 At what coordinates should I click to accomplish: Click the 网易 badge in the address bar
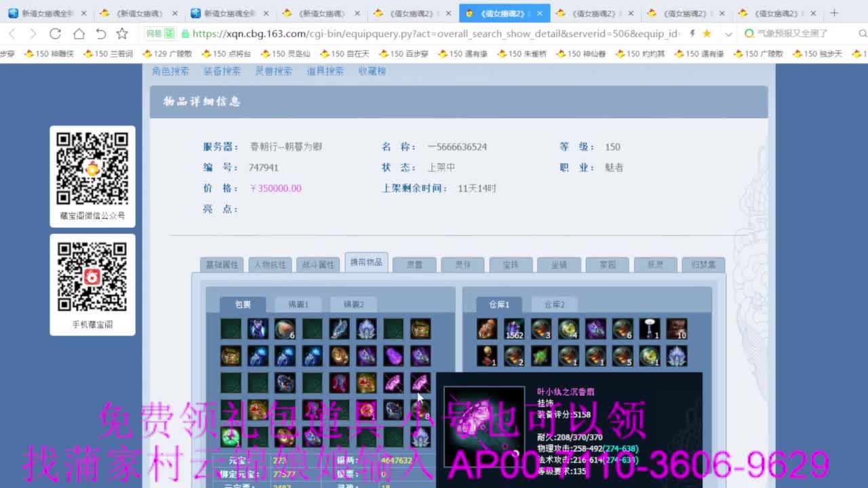(157, 33)
